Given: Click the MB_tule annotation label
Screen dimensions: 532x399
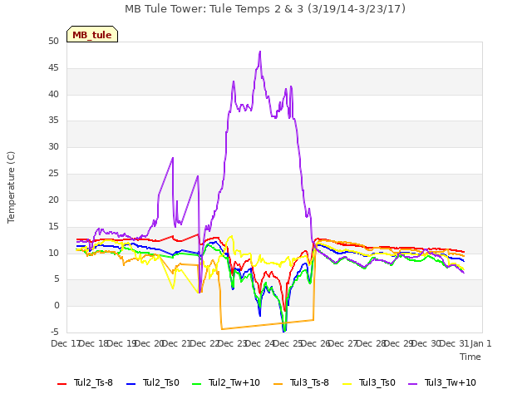Looking at the screenshot, I should 92,34.
